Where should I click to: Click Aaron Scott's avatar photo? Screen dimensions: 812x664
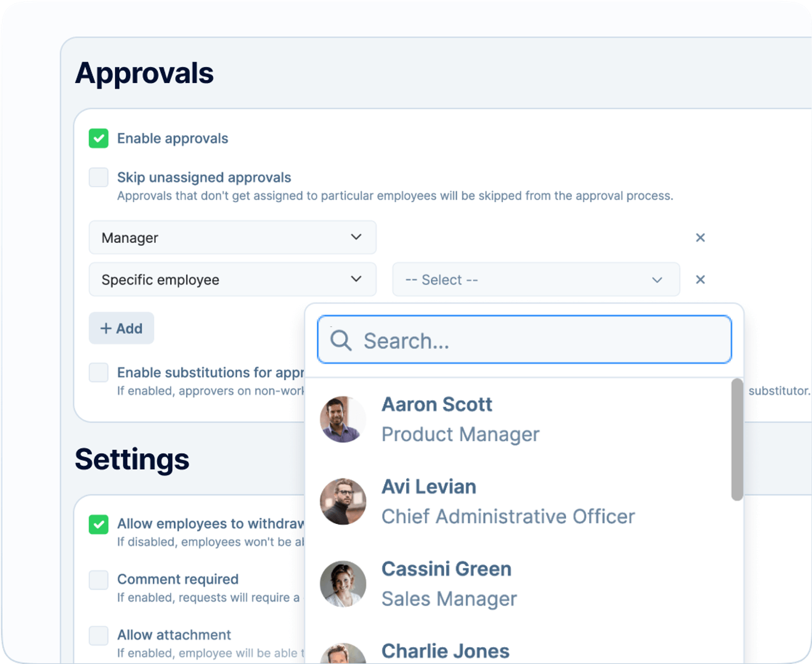click(x=343, y=419)
